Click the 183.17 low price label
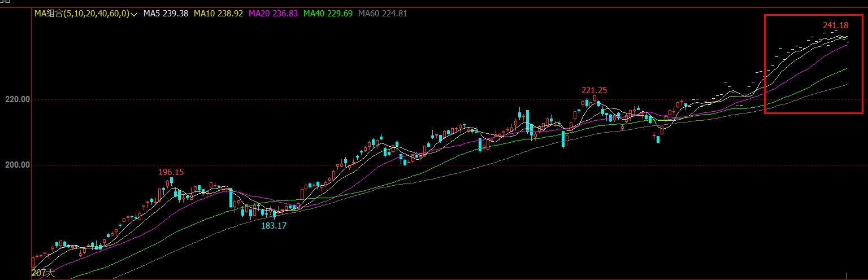The width and height of the screenshot is (868, 280). [x=274, y=226]
